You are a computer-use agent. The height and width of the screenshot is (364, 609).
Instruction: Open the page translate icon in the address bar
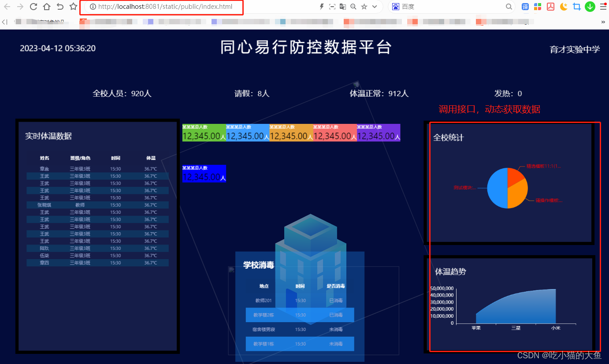(x=343, y=7)
